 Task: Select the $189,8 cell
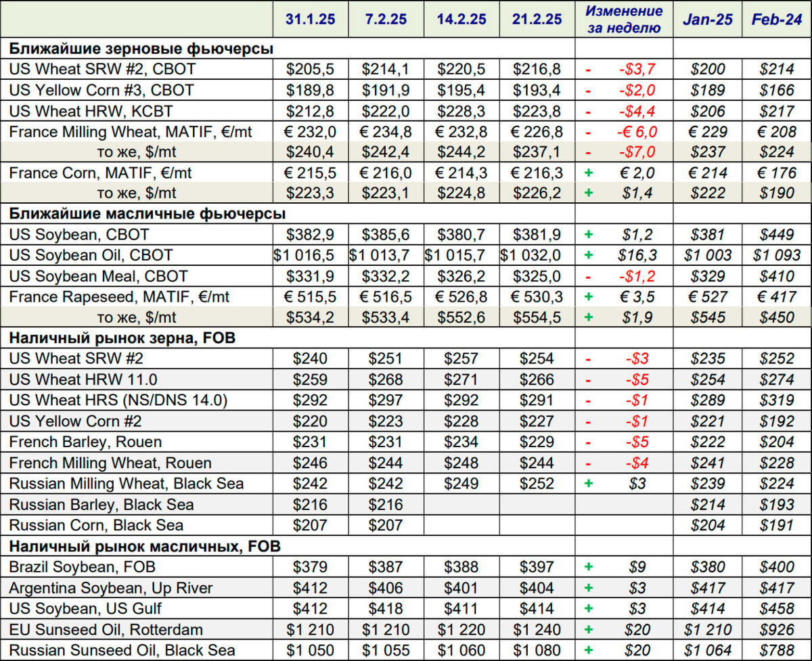tap(310, 90)
